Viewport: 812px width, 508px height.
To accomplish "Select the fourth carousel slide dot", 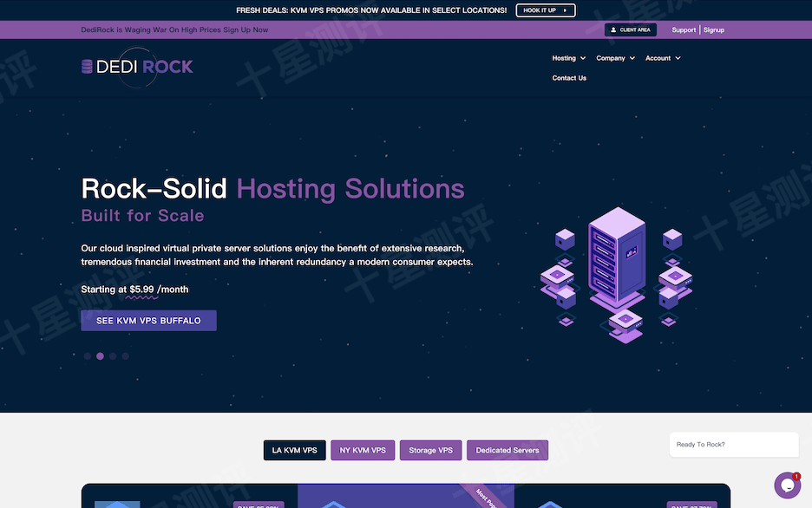I will 125,355.
